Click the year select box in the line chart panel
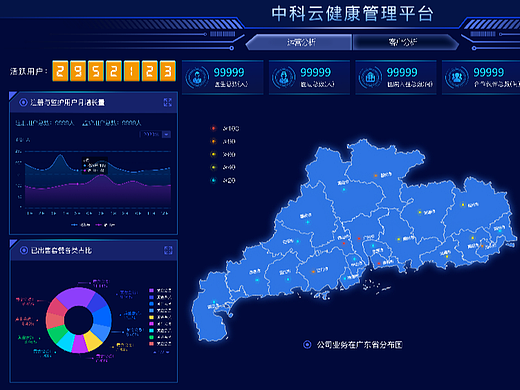This screenshot has height=390, width=520. (x=155, y=134)
